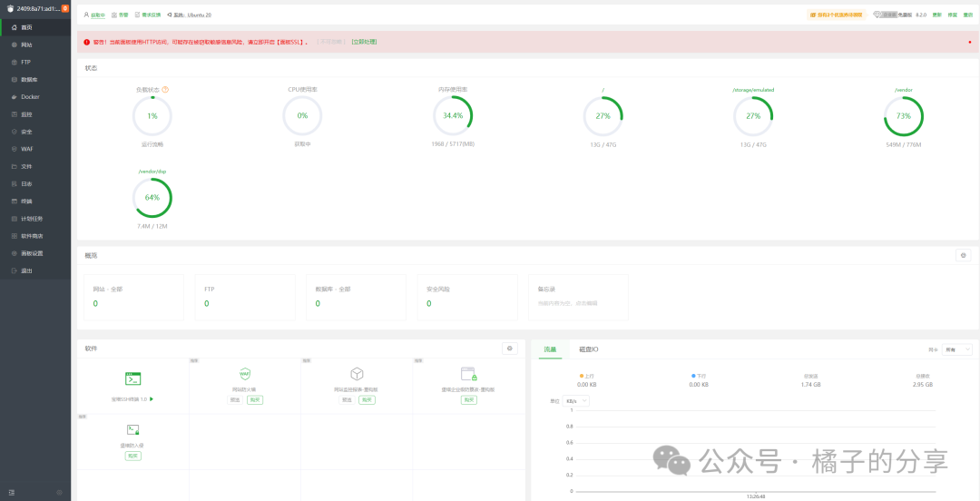Click purchase button under website monitoring
The height and width of the screenshot is (501, 980).
pos(367,399)
